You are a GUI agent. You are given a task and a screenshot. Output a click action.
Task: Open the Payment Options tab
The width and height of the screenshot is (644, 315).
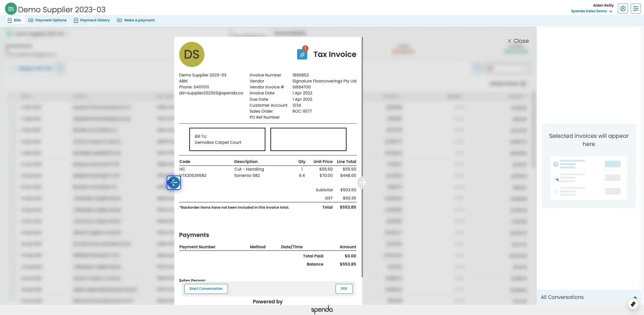(x=47, y=20)
